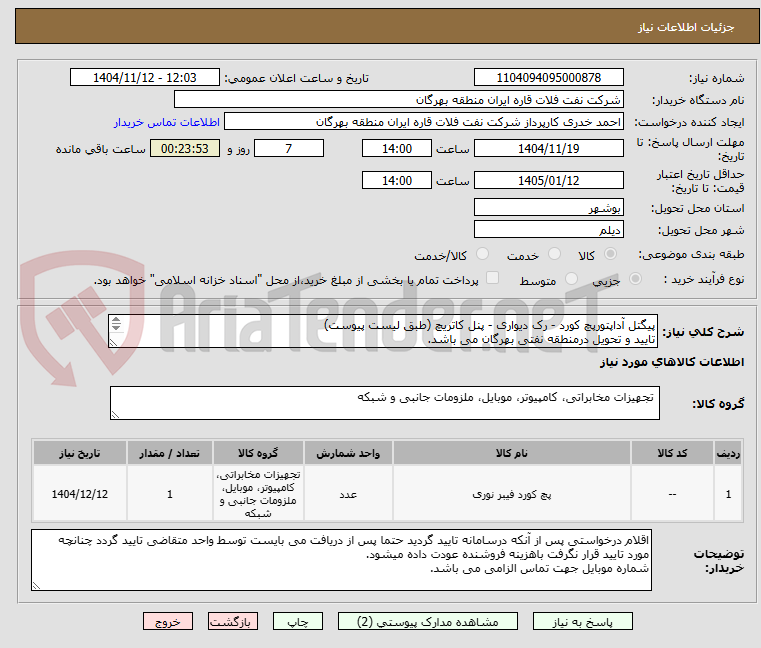The image size is (761, 648).
Task: Click the کد کالا column header
Action: click(672, 453)
